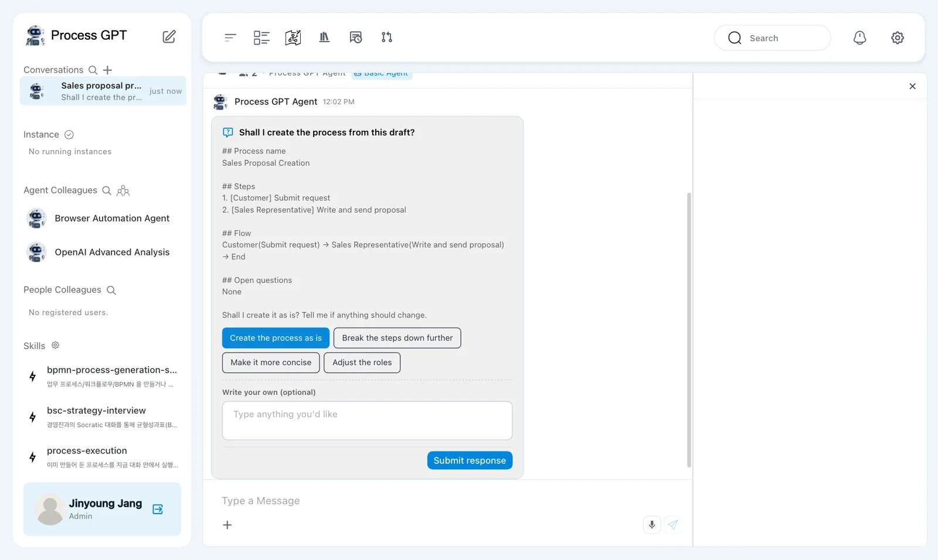938x560 pixels.
Task: Open the process map icon in top toolbar
Action: pos(293,37)
